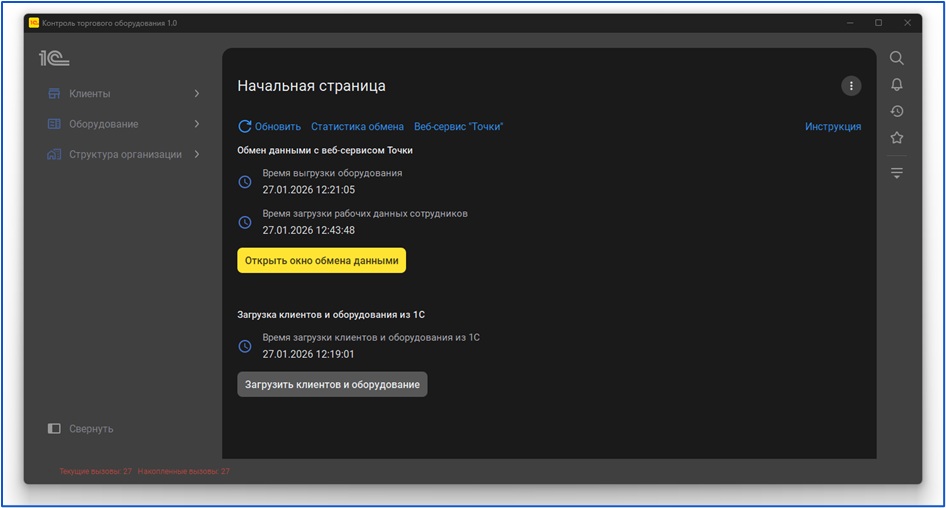946x508 pixels.
Task: Click the timestamp 27.01.2026 12:19:01
Action: pos(308,354)
